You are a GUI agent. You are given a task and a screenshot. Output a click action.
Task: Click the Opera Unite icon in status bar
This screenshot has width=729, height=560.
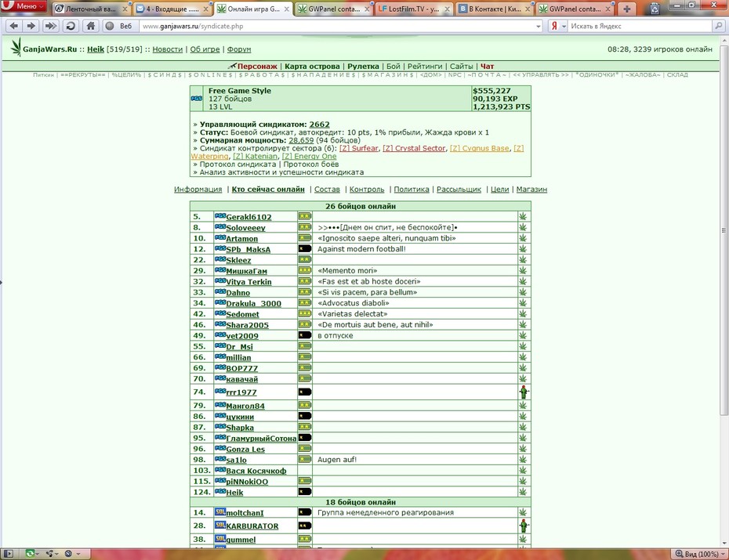[x=49, y=554]
